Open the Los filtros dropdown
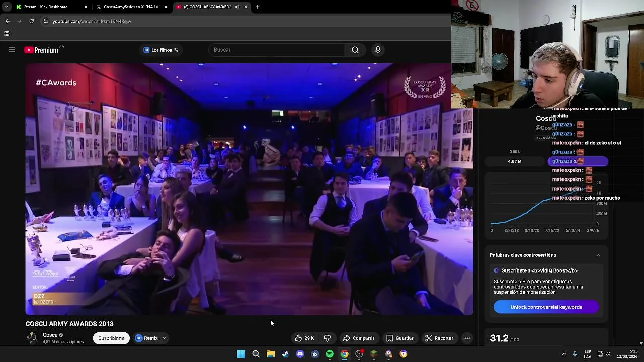 pyautogui.click(x=161, y=50)
